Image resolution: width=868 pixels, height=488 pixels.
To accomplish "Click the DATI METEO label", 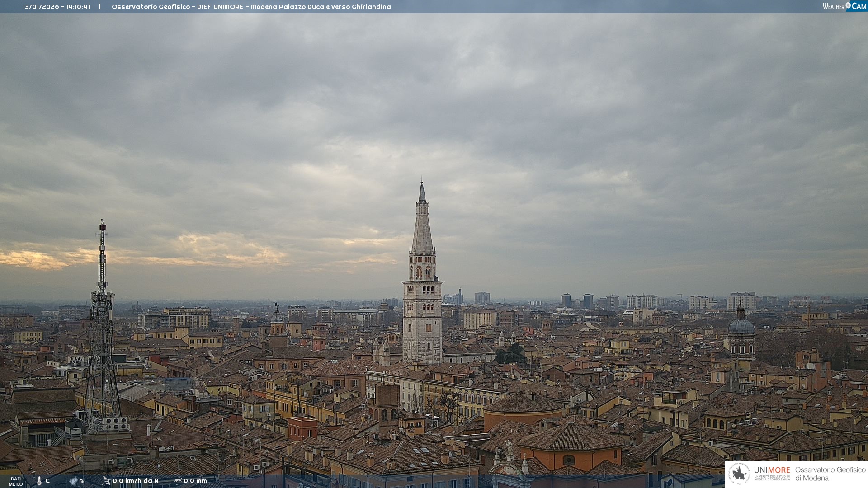I will [16, 481].
